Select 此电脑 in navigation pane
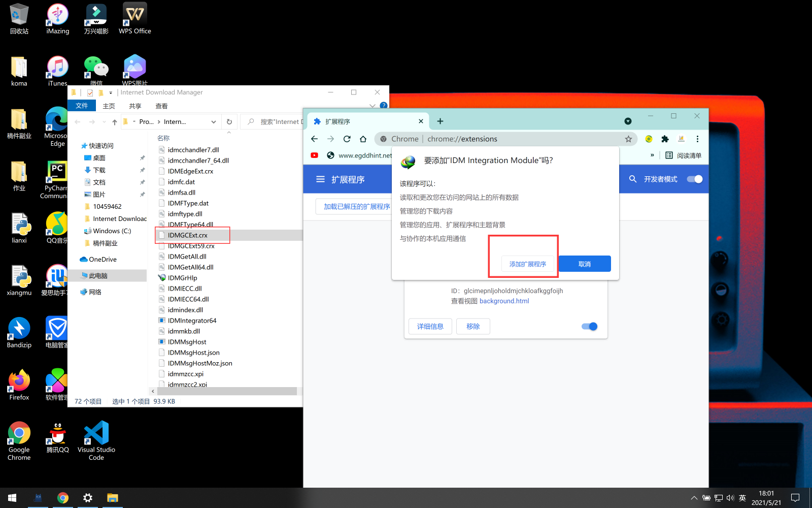Screen dimensions: 812x508 [x=98, y=276]
